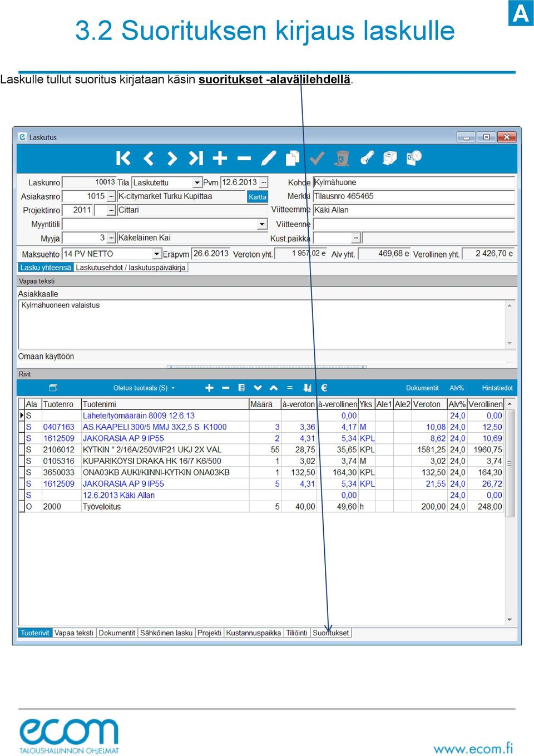
Task: Open the Sähköinen lasku tab
Action: 166,633
